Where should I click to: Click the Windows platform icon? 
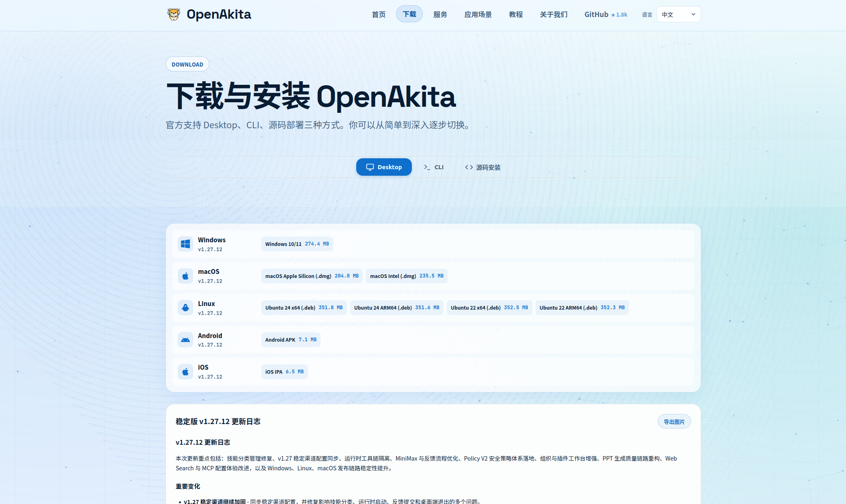(x=185, y=244)
